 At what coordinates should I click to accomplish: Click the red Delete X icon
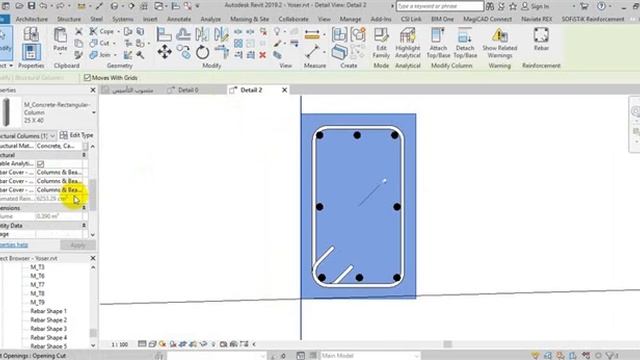click(263, 55)
